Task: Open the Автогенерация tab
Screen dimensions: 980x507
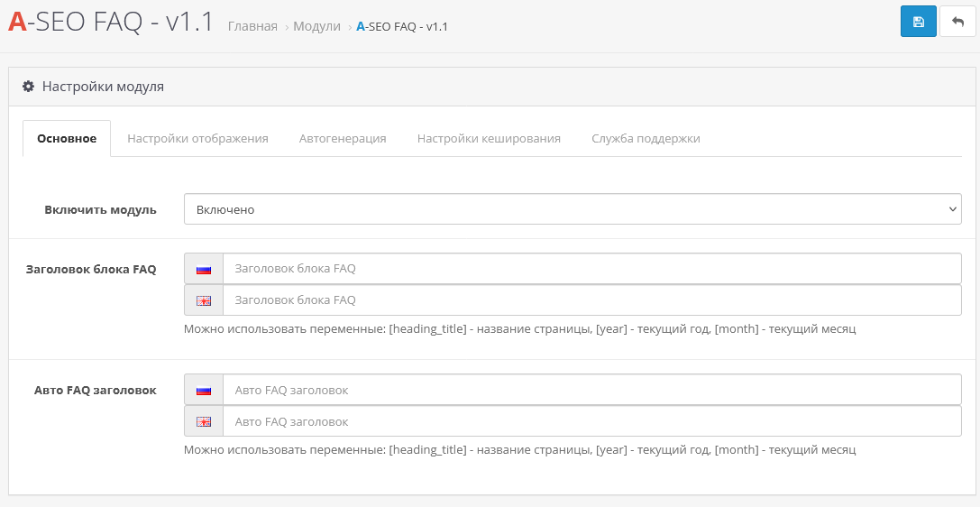Action: click(343, 139)
